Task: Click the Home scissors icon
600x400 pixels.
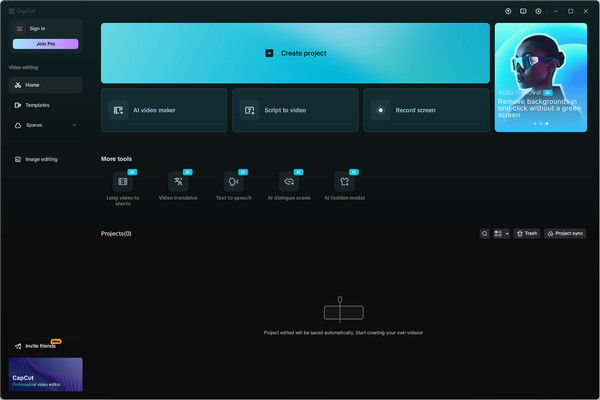Action: (18, 85)
